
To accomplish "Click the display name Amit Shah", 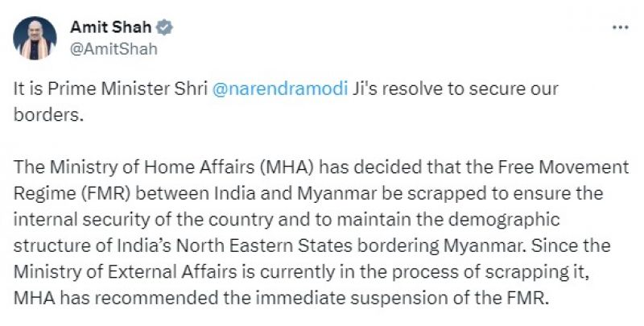I will (x=105, y=27).
